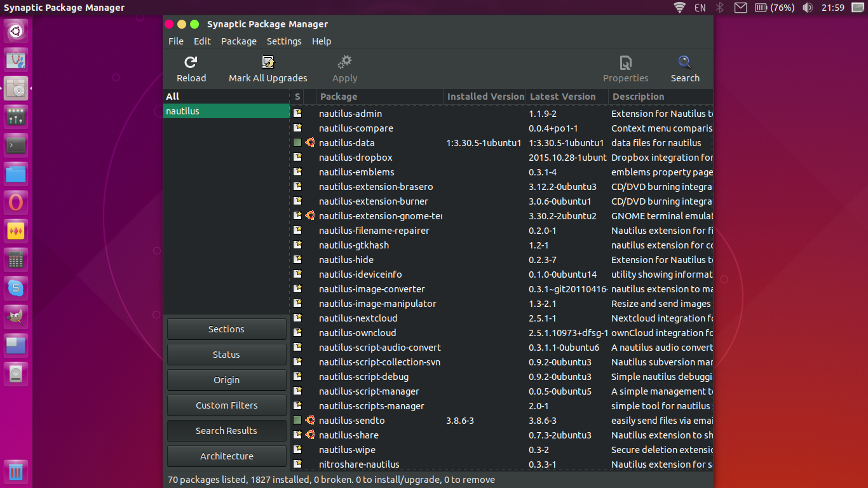Screen dimensions: 868x488
Task: Select the nautilus-gtkhash package row
Action: [502, 245]
